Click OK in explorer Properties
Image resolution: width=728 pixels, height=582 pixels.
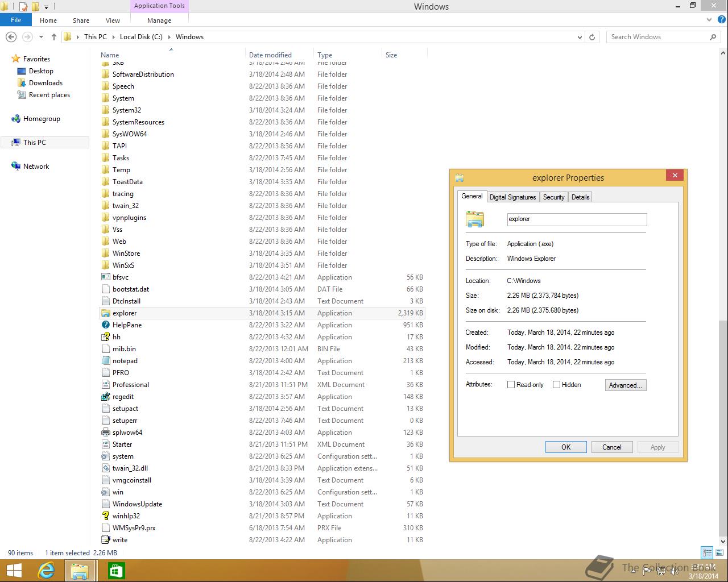[x=566, y=447]
